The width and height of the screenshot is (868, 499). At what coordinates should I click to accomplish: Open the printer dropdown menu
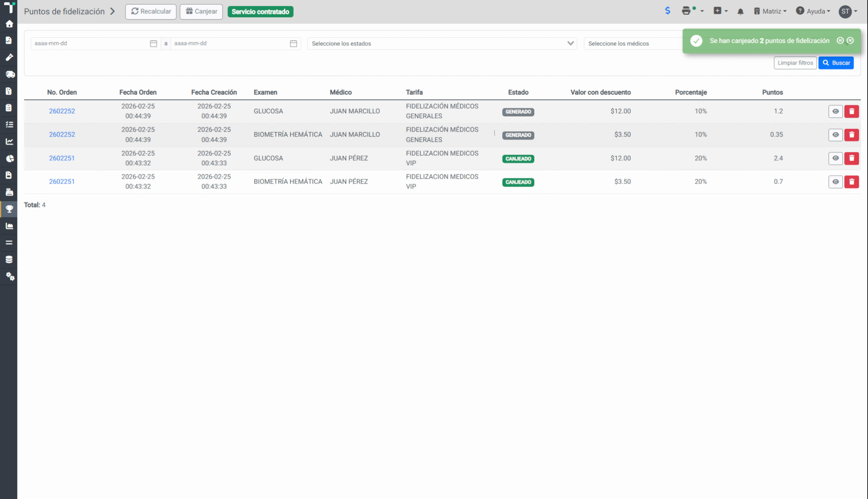(x=692, y=11)
